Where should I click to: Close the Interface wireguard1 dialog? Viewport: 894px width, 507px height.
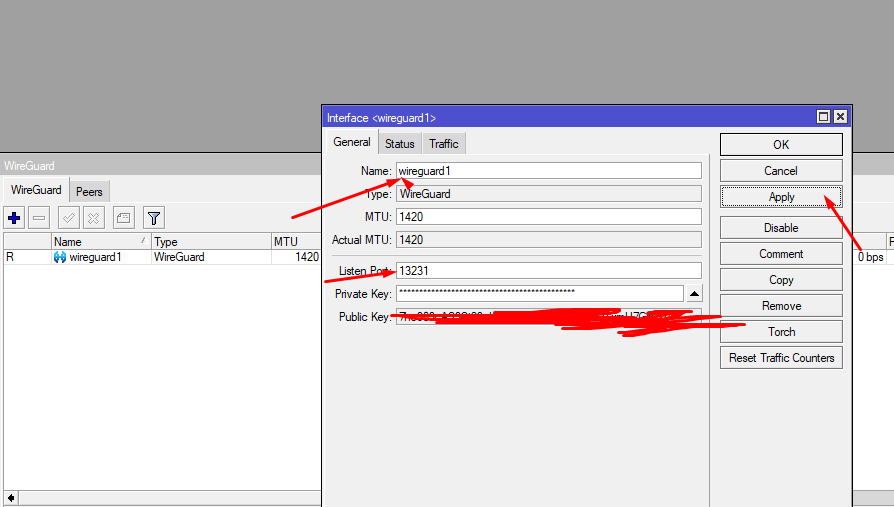[x=840, y=117]
